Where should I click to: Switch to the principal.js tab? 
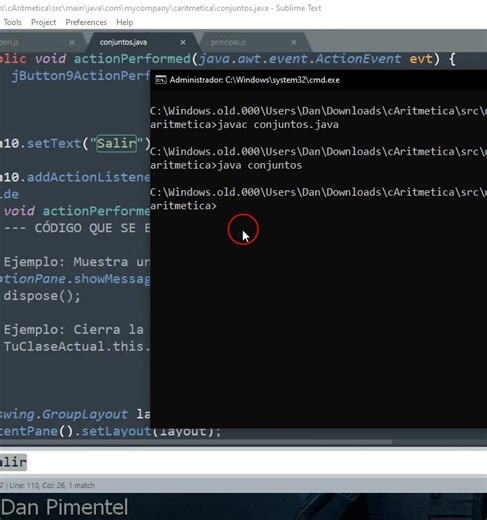(228, 42)
